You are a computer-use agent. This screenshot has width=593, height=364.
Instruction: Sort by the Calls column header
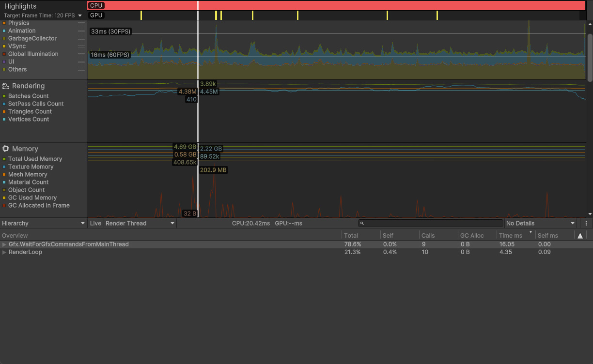click(x=438, y=236)
